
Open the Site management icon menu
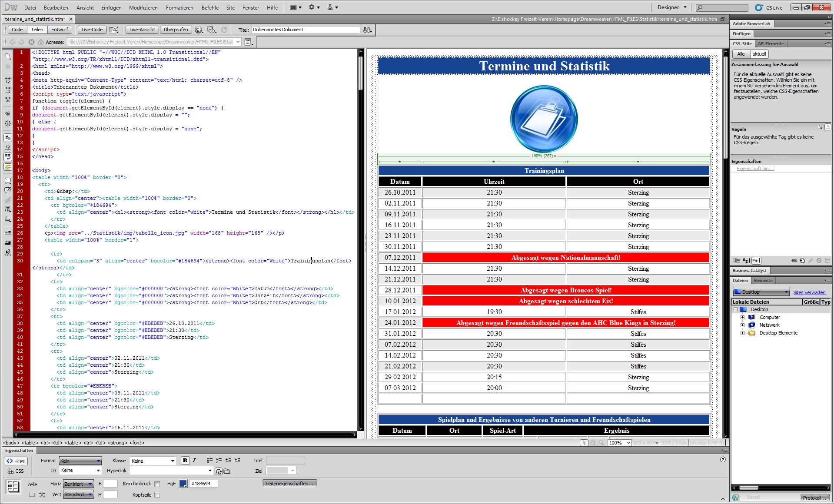pos(332,7)
